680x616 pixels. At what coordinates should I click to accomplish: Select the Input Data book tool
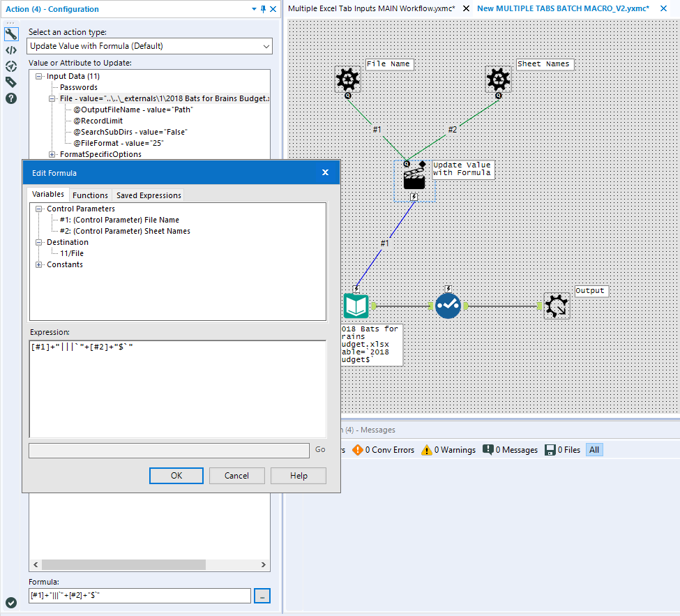(x=356, y=306)
